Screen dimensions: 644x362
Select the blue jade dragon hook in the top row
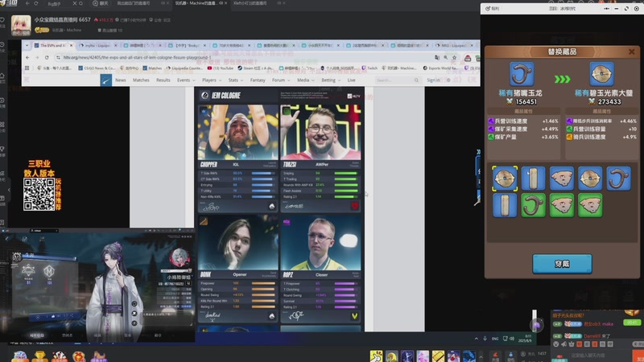[x=618, y=179]
